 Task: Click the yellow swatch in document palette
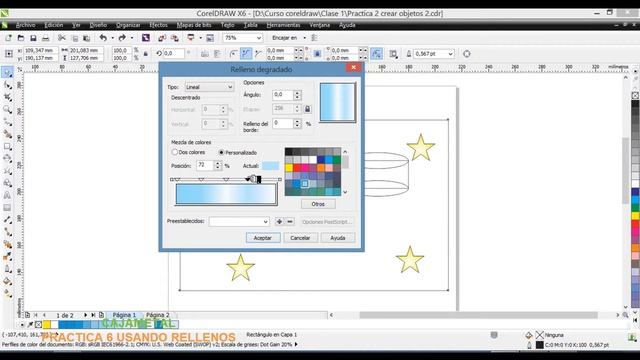click(47, 324)
